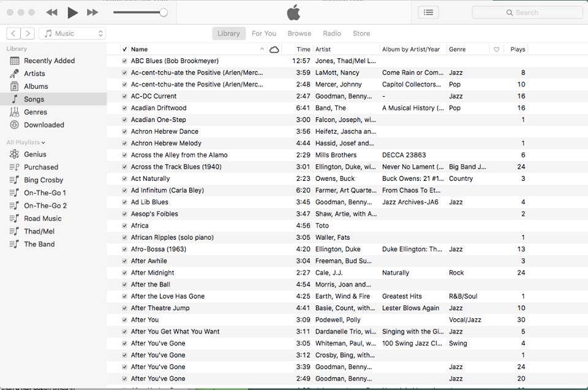Sort songs by Artist column
This screenshot has width=588, height=390.
[323, 49]
